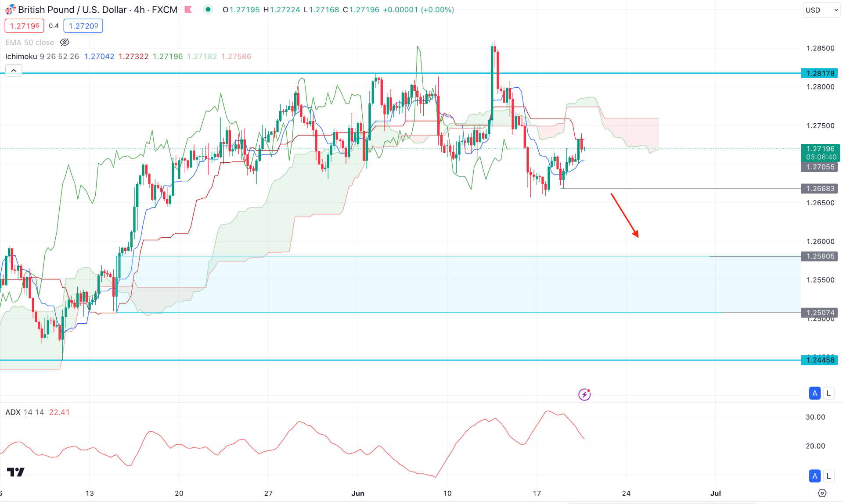This screenshot has height=504, width=843.
Task: Open the USD currency dropdown
Action: [x=821, y=10]
